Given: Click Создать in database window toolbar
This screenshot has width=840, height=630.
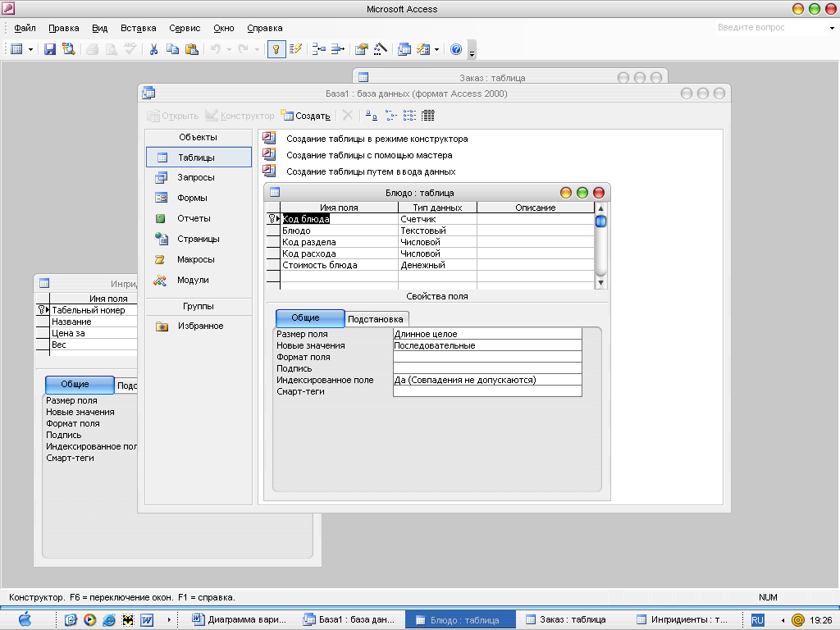Looking at the screenshot, I should tap(306, 116).
